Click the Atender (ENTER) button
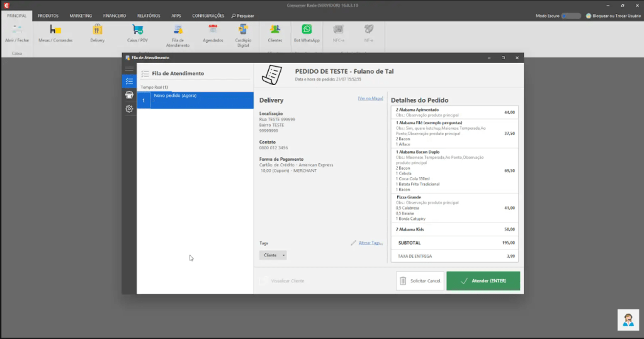Image resolution: width=644 pixels, height=339 pixels. coord(483,280)
